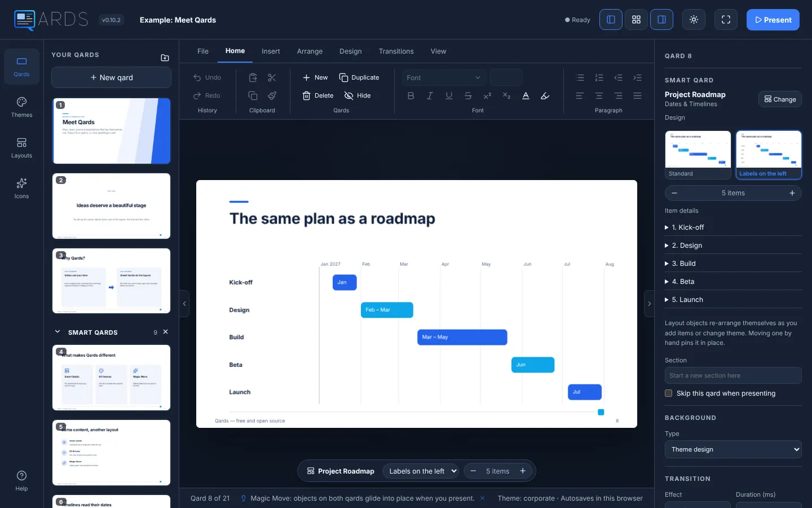Image resolution: width=812 pixels, height=508 pixels.
Task: Open the text color picker
Action: [526, 95]
